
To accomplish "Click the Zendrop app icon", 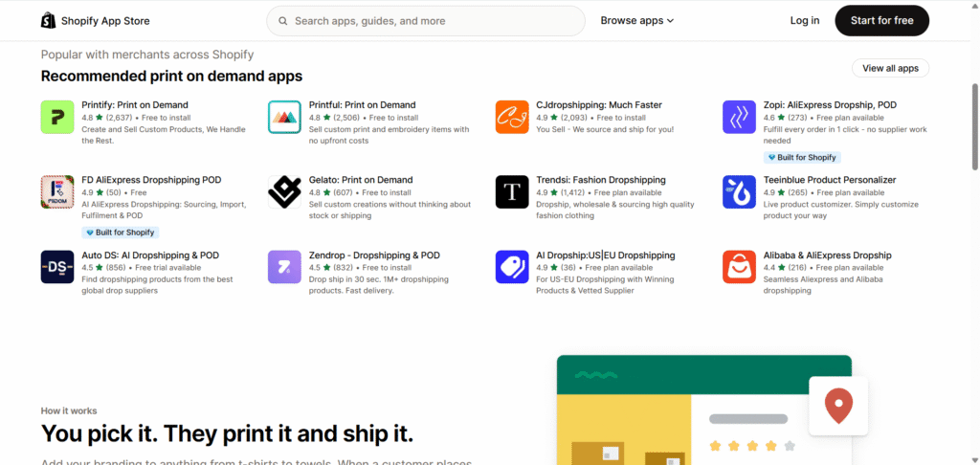I will click(x=284, y=267).
